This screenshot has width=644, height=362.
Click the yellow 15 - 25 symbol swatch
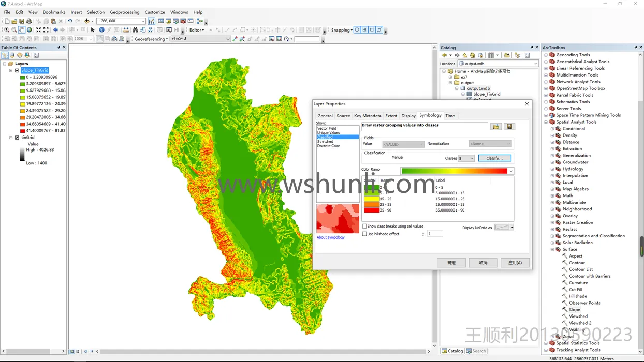pos(371,199)
